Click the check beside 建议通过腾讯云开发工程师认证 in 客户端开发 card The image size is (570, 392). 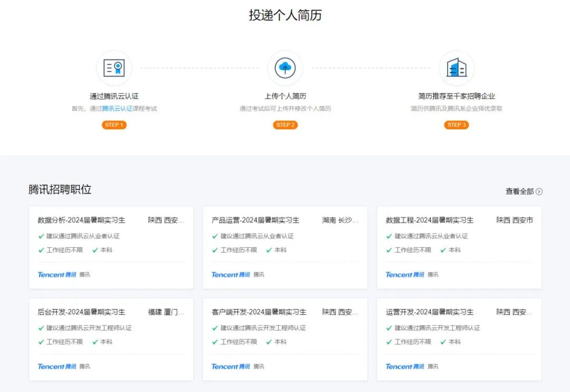(x=215, y=328)
